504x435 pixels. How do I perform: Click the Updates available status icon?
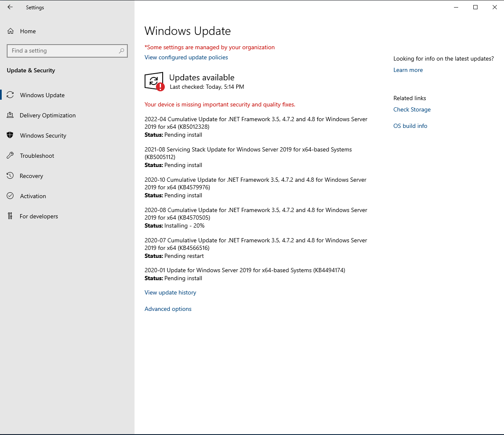154,82
